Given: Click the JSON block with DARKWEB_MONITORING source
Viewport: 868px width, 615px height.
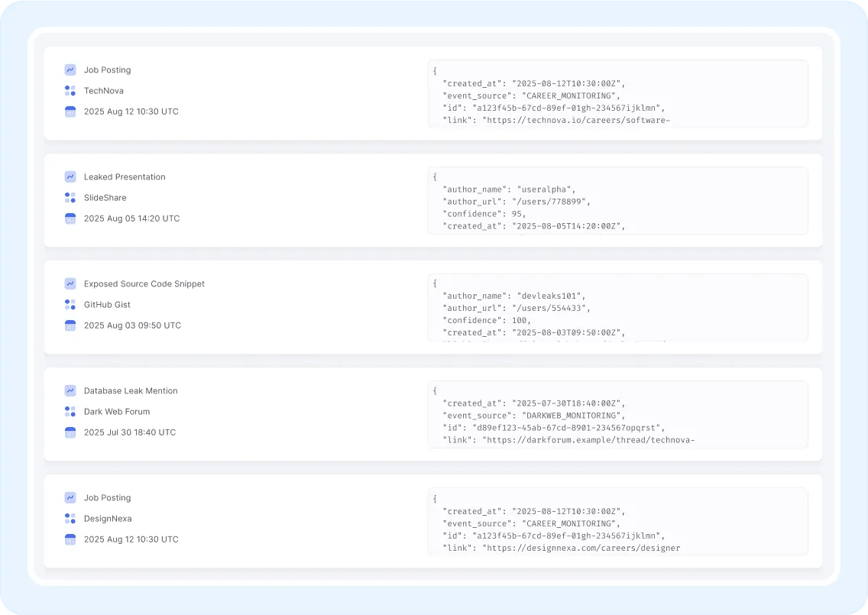Looking at the screenshot, I should pos(617,415).
